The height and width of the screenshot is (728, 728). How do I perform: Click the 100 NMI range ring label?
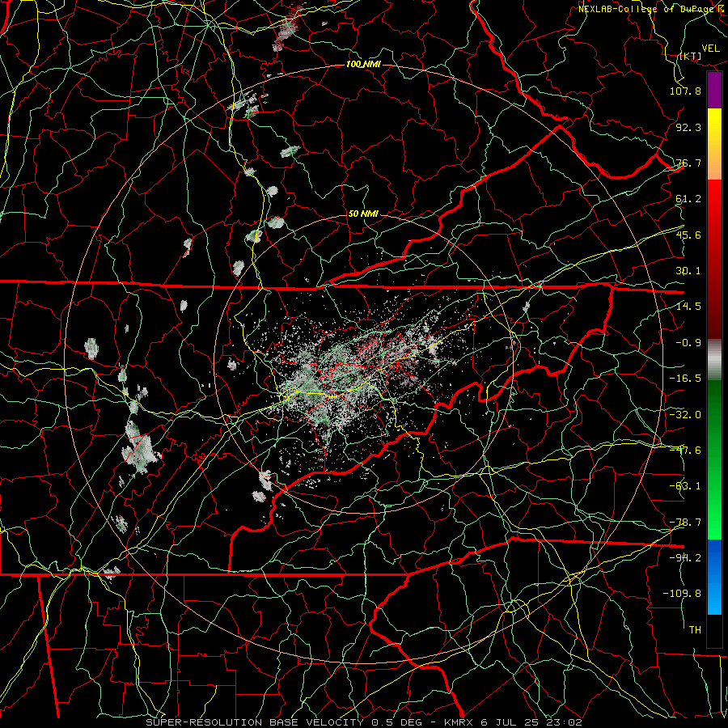tap(363, 64)
